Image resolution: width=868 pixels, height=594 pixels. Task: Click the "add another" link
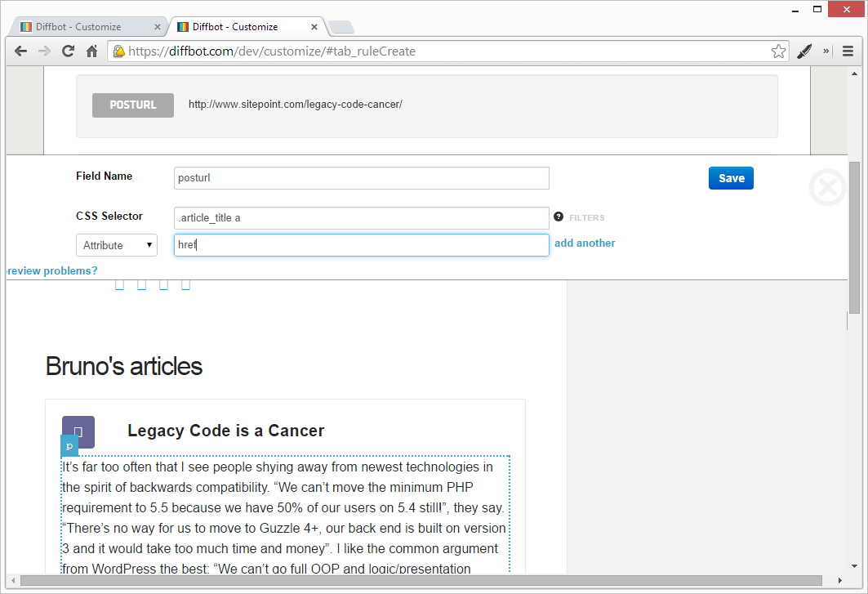click(585, 243)
